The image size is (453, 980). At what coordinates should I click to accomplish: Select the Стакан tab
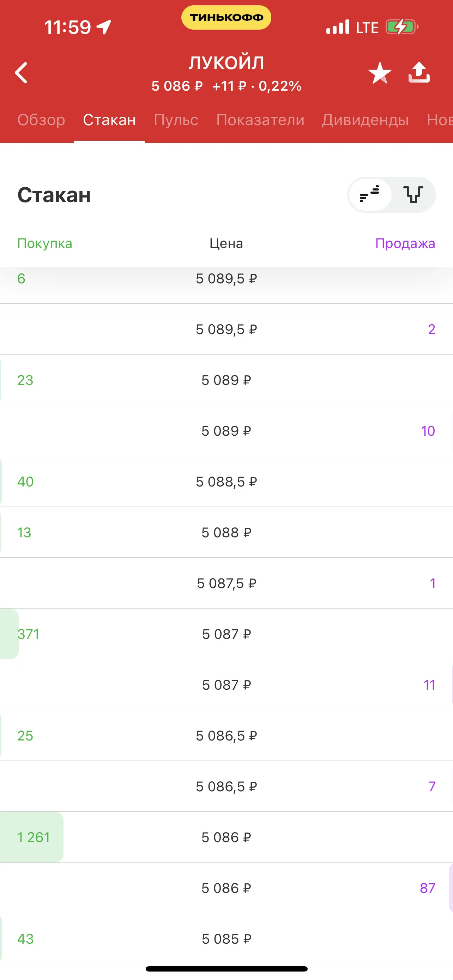109,120
